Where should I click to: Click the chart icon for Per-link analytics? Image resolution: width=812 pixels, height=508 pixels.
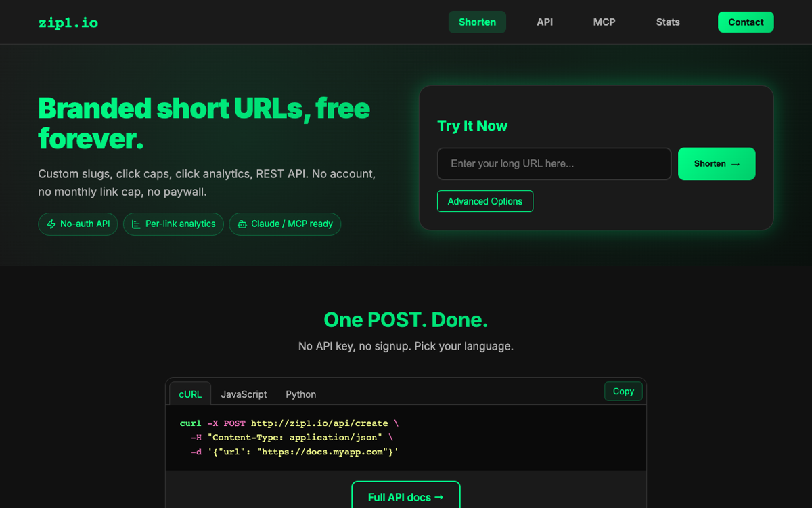(136, 224)
